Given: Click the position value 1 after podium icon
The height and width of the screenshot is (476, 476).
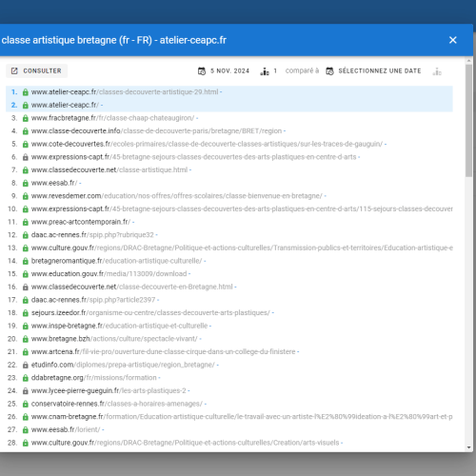Looking at the screenshot, I should [275, 70].
